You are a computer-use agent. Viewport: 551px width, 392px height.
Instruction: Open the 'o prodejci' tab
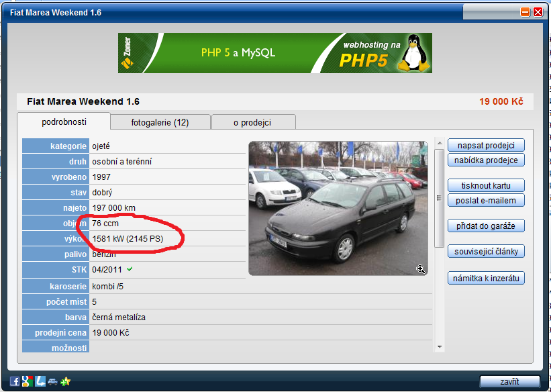(x=253, y=122)
